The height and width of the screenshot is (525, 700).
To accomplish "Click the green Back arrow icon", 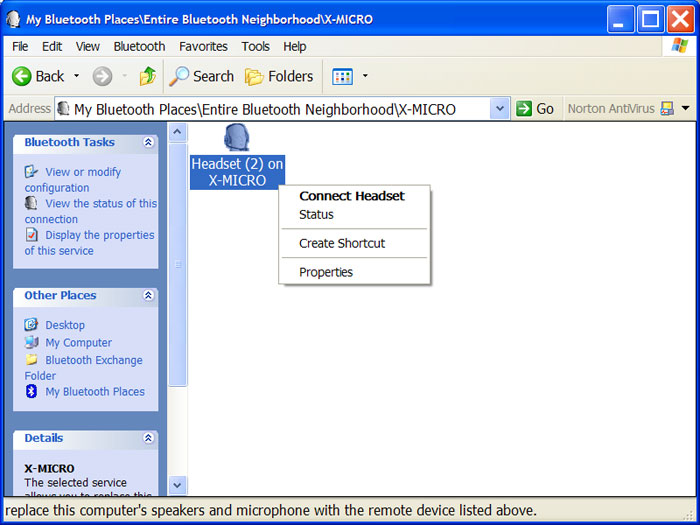I will [21, 76].
